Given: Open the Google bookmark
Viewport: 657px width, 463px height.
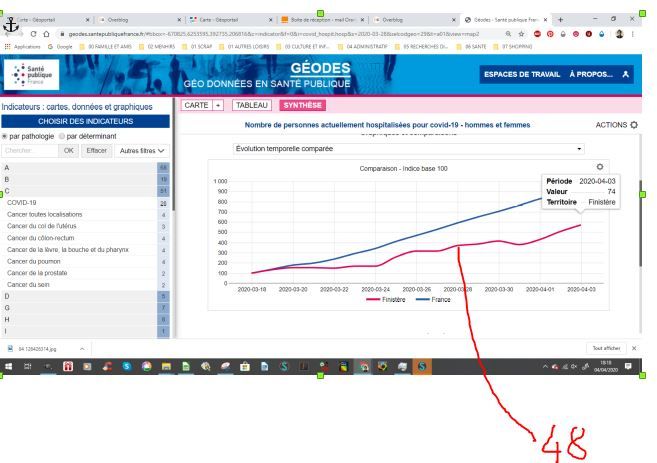Looking at the screenshot, I should click(60, 47).
